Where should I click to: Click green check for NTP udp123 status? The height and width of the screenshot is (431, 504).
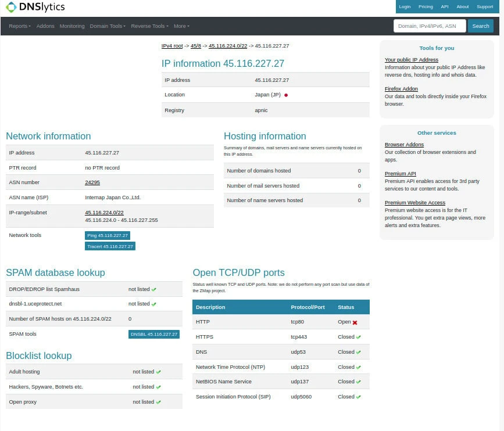click(x=358, y=367)
